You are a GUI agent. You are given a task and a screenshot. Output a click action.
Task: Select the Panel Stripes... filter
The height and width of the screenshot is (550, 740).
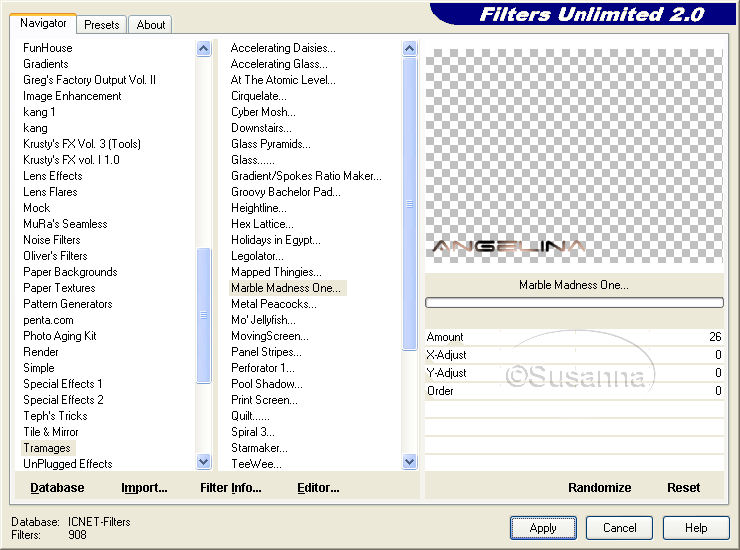(x=266, y=352)
